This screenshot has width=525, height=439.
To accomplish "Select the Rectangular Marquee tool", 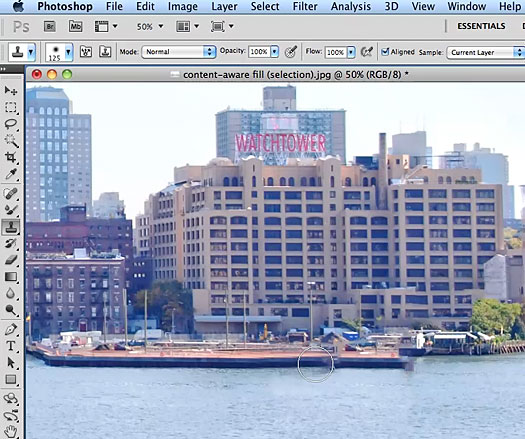I will pos(11,107).
